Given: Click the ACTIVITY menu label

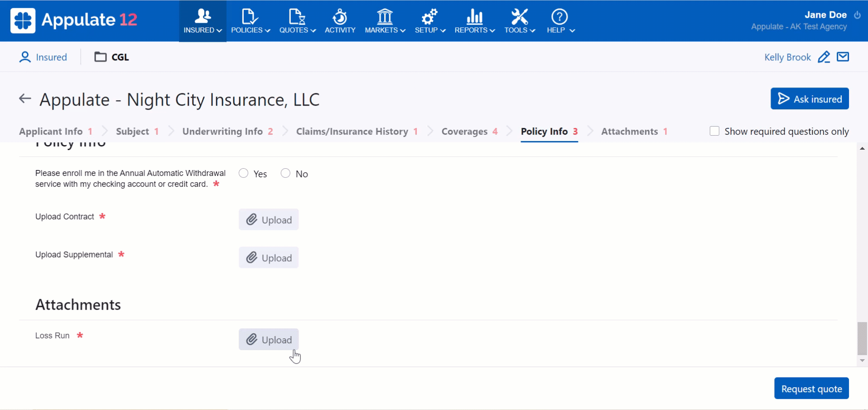Looking at the screenshot, I should [340, 30].
